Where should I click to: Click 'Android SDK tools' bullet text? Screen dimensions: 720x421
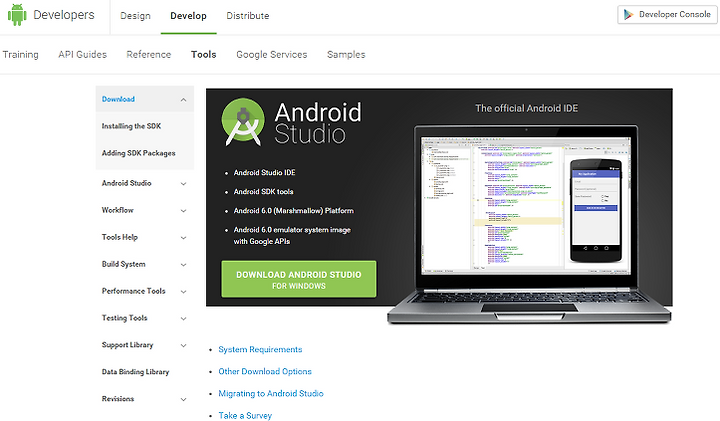[x=263, y=192]
